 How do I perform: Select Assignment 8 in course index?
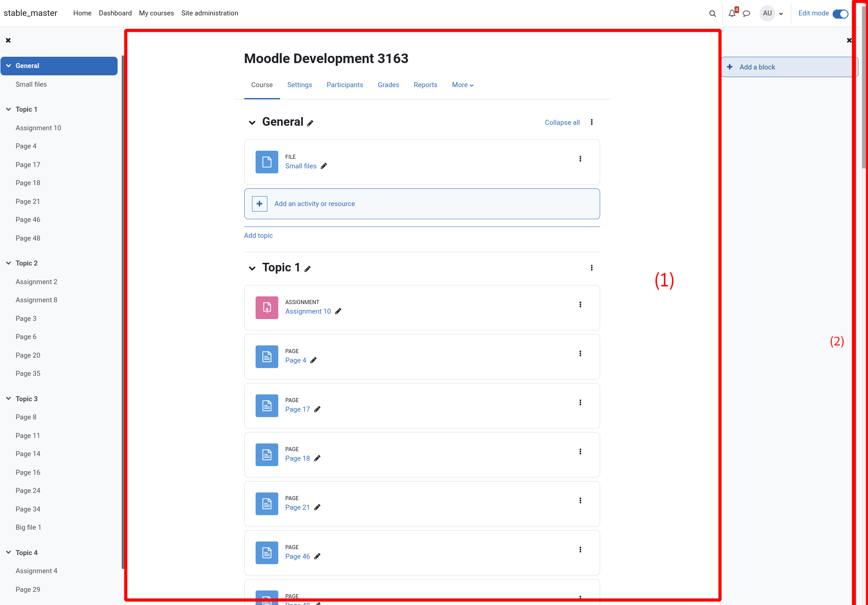(37, 300)
